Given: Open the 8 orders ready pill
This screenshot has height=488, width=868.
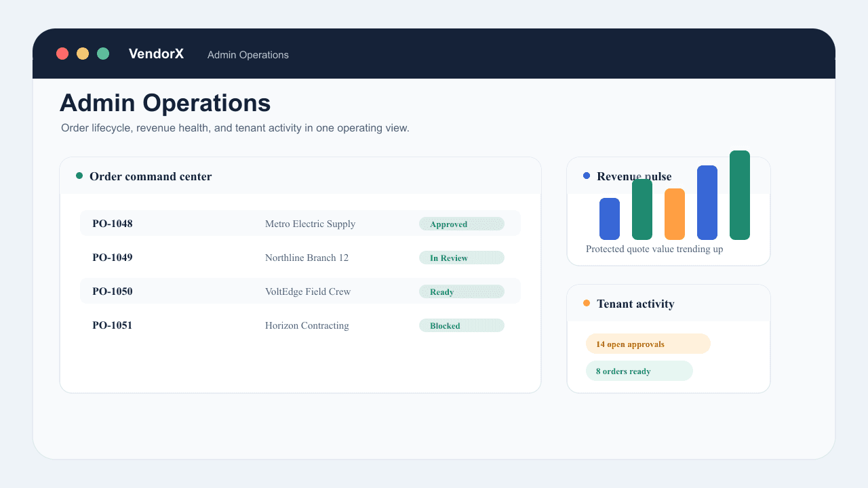Looking at the screenshot, I should 639,371.
